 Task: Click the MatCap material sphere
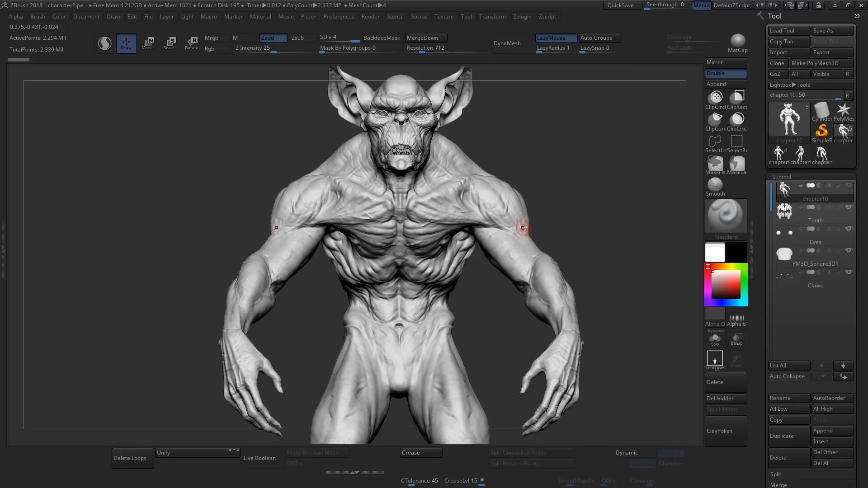click(737, 41)
